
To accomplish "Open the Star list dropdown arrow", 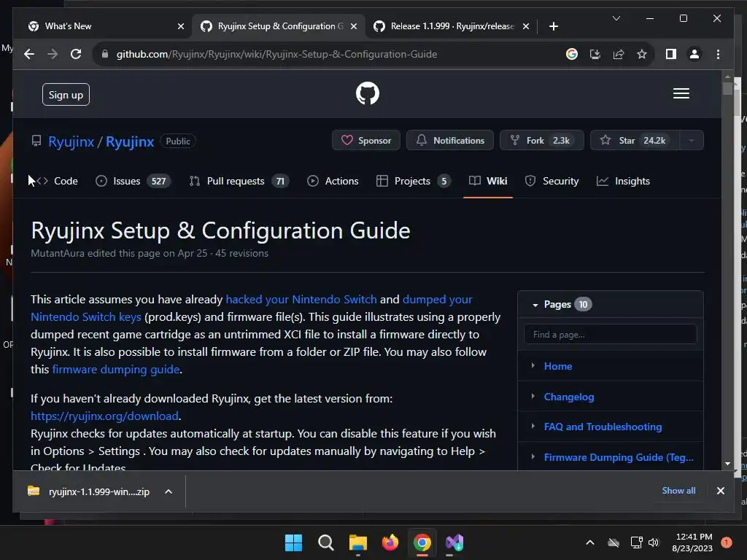I will (692, 141).
